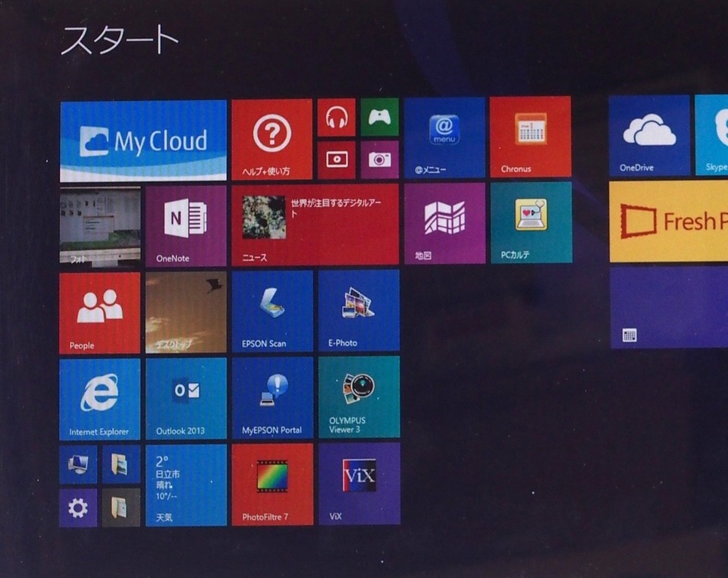This screenshot has width=728, height=578.
Task: Open the E-Photo tile
Action: (x=359, y=310)
